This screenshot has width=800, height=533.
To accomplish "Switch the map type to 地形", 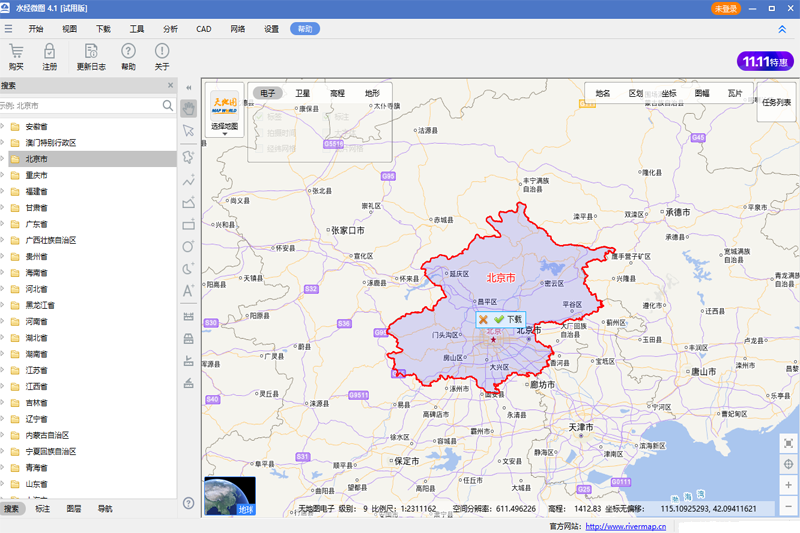I will coord(372,93).
